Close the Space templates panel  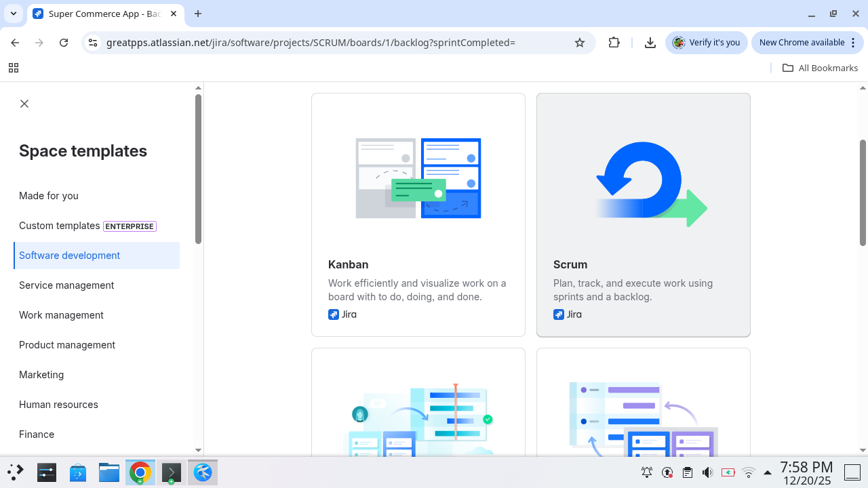coord(24,104)
